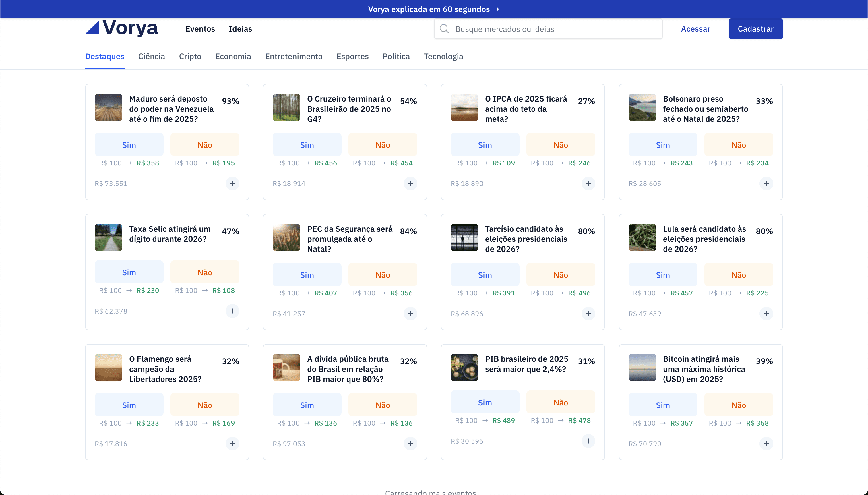868x495 pixels.
Task: Click the Cadastrar button
Action: (x=755, y=28)
